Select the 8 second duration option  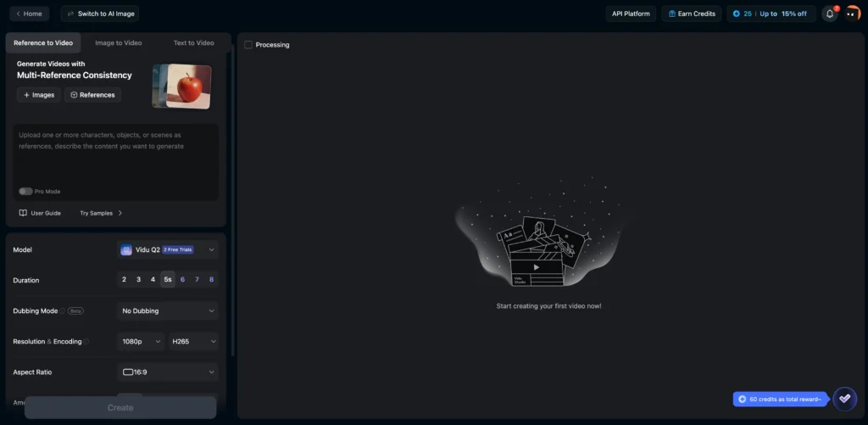(211, 279)
